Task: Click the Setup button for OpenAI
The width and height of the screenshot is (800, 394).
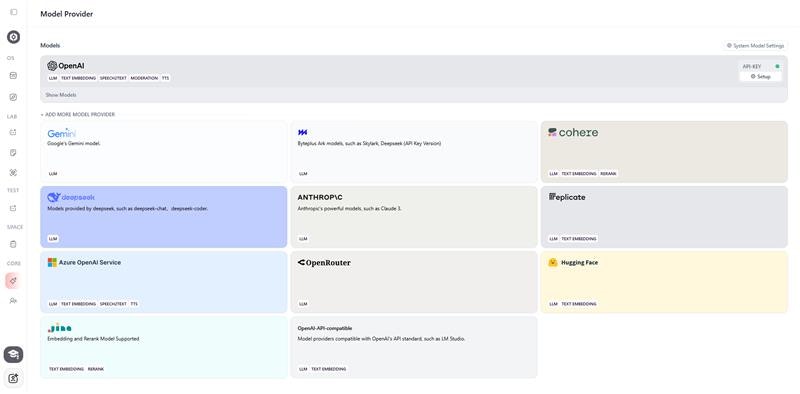Action: pyautogui.click(x=760, y=77)
